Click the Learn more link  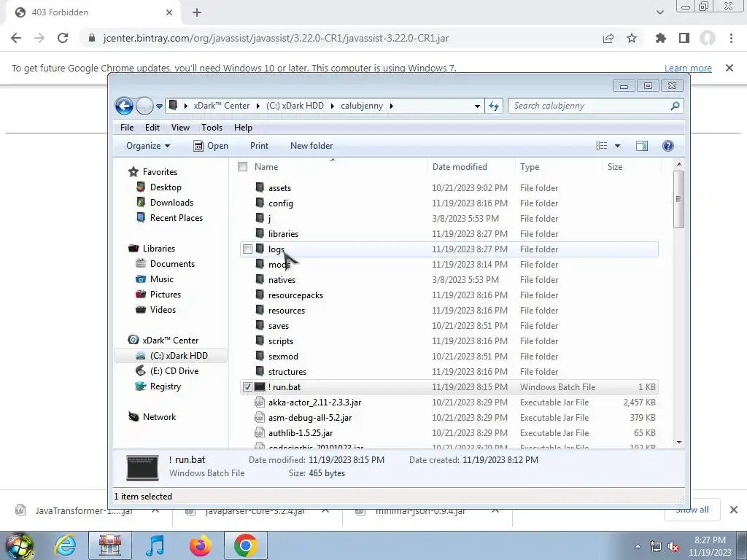(x=688, y=68)
